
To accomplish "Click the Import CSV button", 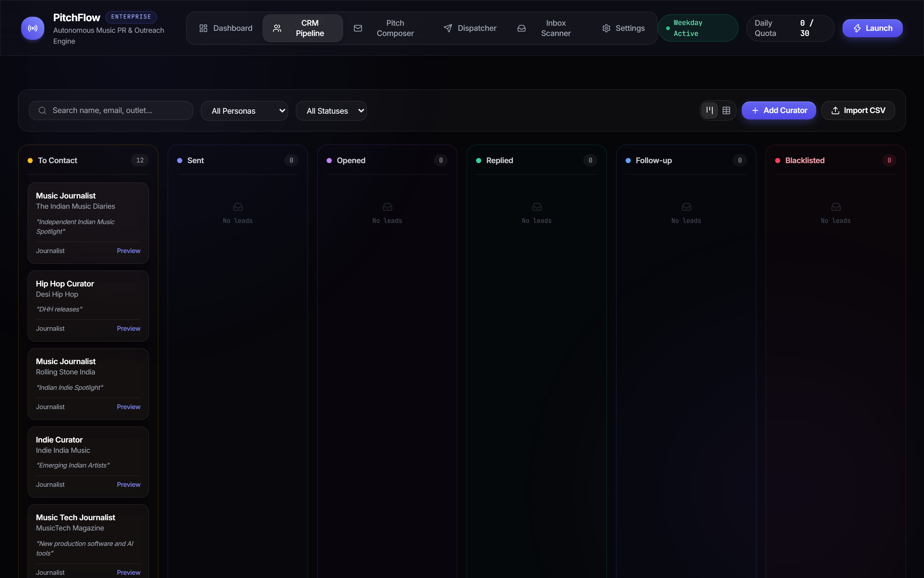I will (x=858, y=110).
